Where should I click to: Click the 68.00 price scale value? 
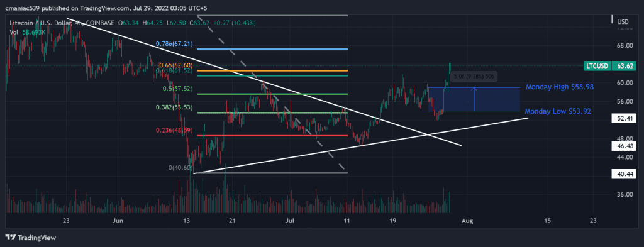pos(624,45)
